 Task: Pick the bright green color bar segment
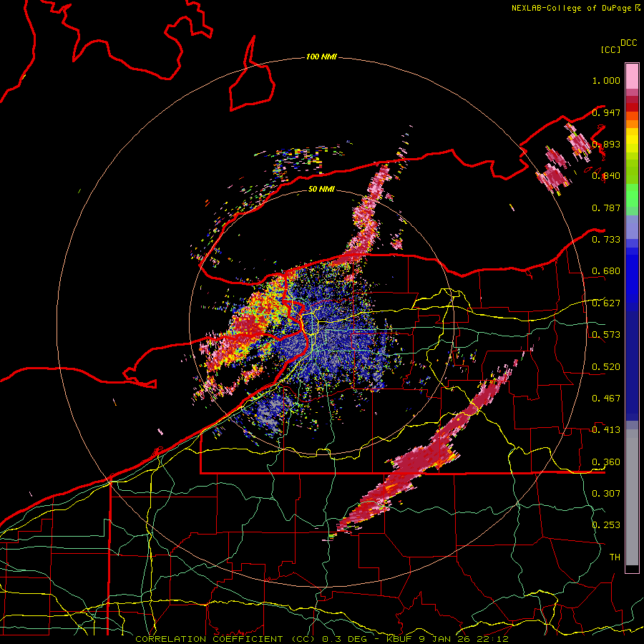point(632,195)
